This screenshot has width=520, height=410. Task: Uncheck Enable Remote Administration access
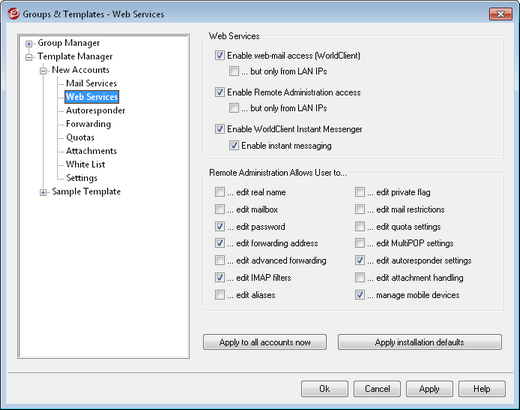220,92
